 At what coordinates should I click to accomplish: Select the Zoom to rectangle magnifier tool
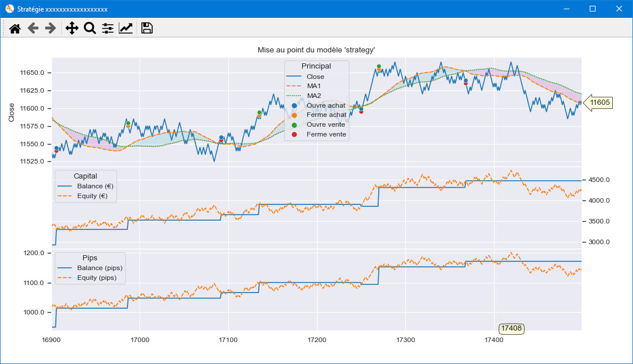click(x=90, y=28)
